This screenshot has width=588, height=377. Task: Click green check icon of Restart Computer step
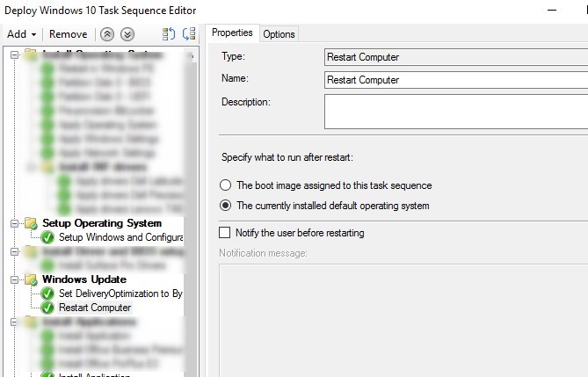pos(47,308)
